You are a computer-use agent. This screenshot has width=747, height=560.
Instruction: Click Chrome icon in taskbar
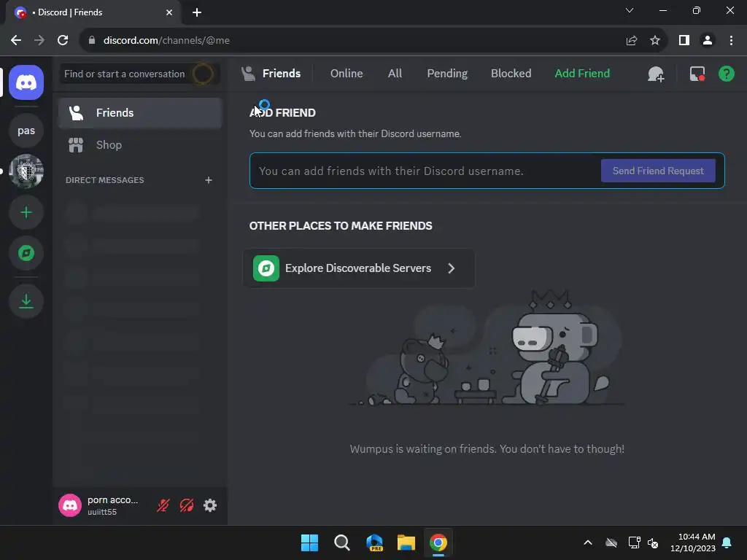tap(438, 542)
